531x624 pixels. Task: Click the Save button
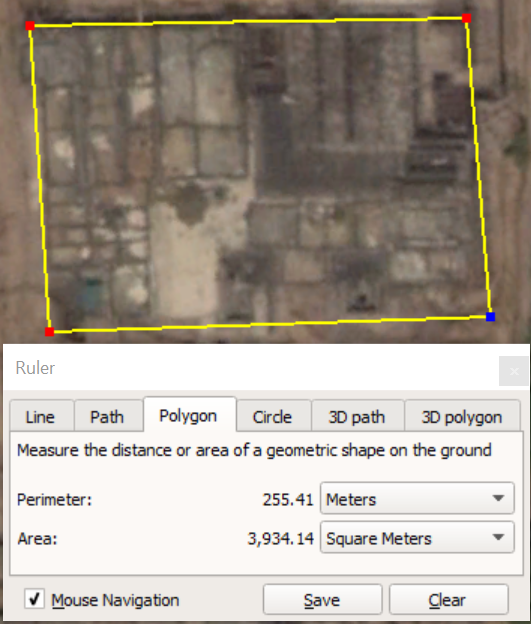pos(322,599)
